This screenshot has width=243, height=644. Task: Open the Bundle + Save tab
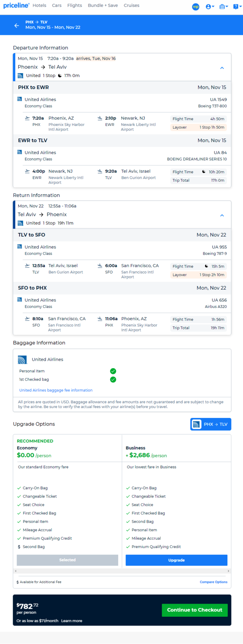pos(103,5)
